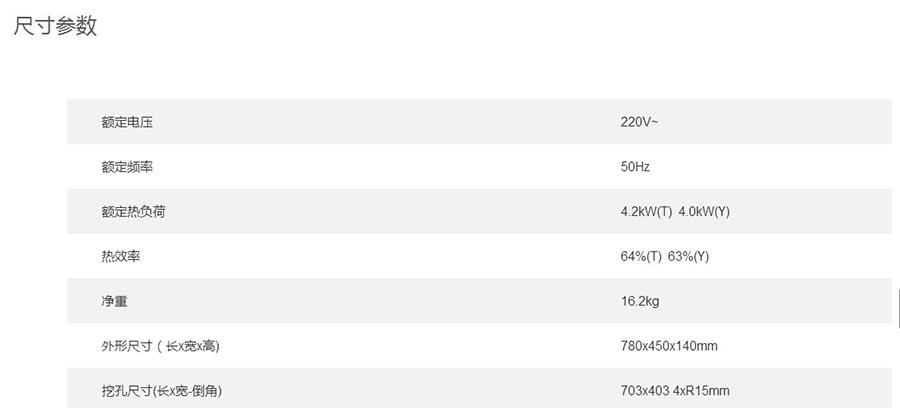The height and width of the screenshot is (408, 900).
Task: Click the 4.0kW(Y) heat load value
Action: (x=704, y=212)
